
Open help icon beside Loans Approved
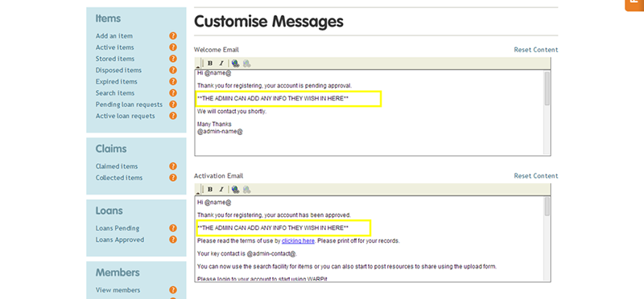[x=173, y=240]
